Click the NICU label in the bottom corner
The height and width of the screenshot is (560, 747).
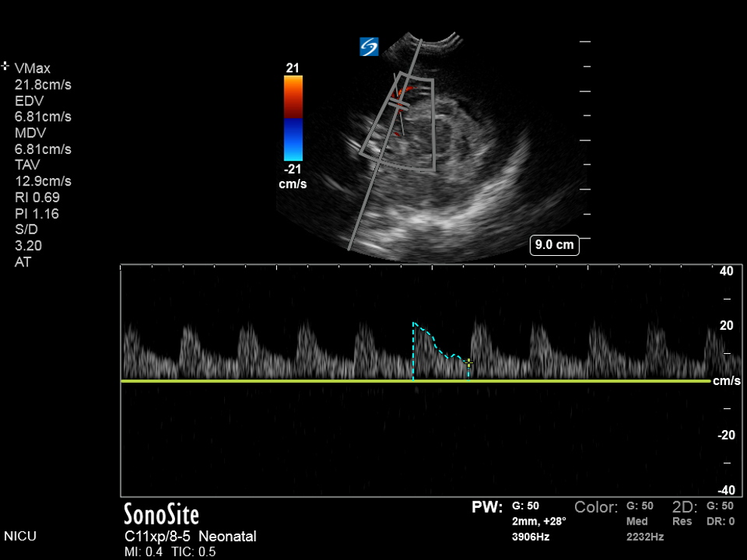coord(20,537)
